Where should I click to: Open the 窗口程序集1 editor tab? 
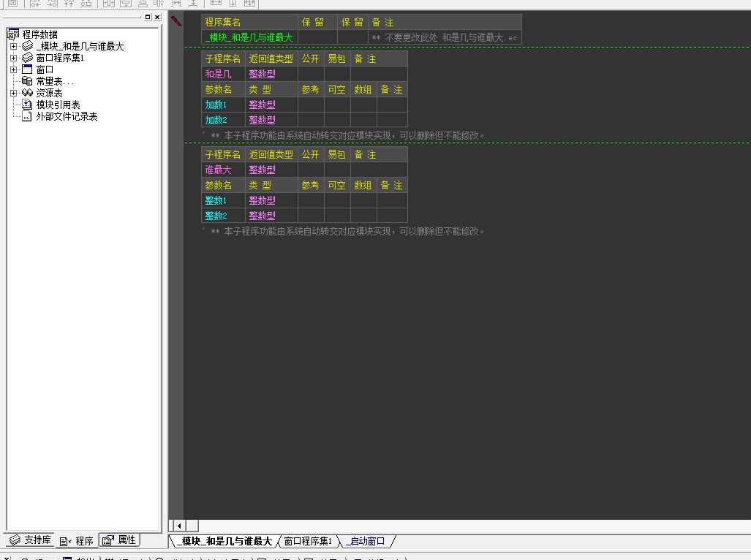307,542
